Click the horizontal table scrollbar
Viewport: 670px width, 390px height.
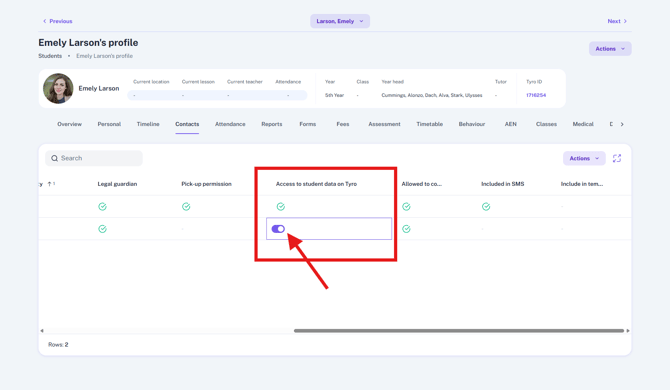coord(459,331)
